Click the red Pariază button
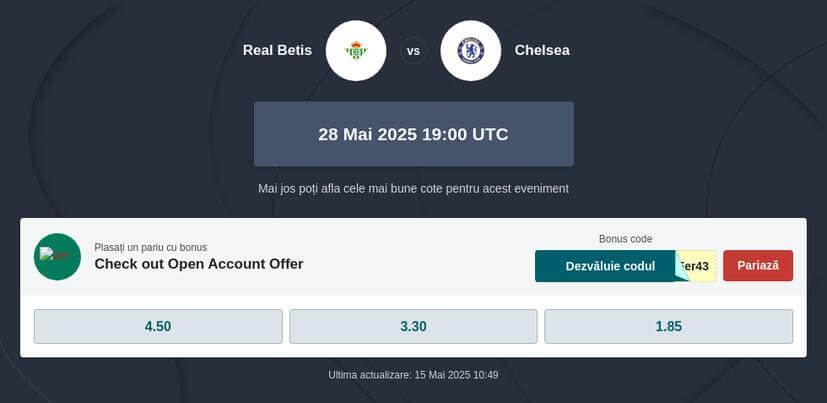The image size is (827, 403). coord(758,266)
